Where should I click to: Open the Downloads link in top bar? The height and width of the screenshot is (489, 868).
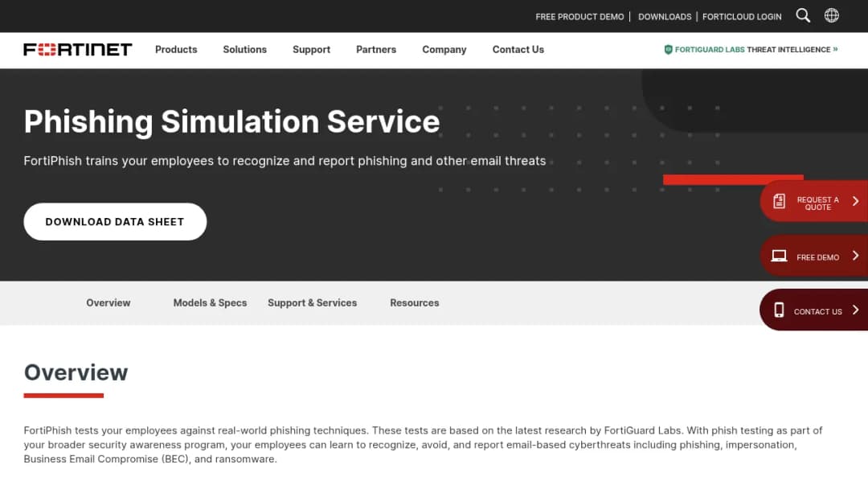[665, 17]
